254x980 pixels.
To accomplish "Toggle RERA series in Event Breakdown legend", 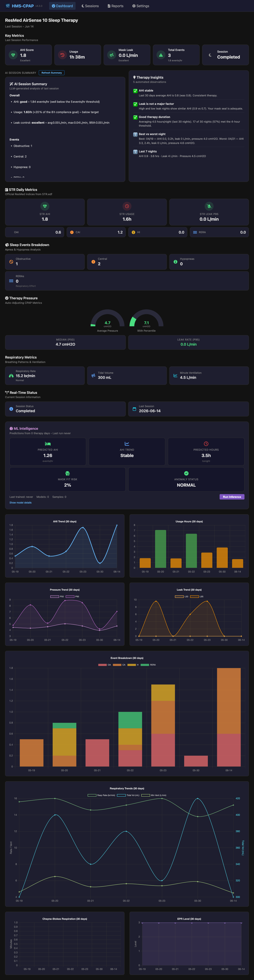I will (148, 665).
